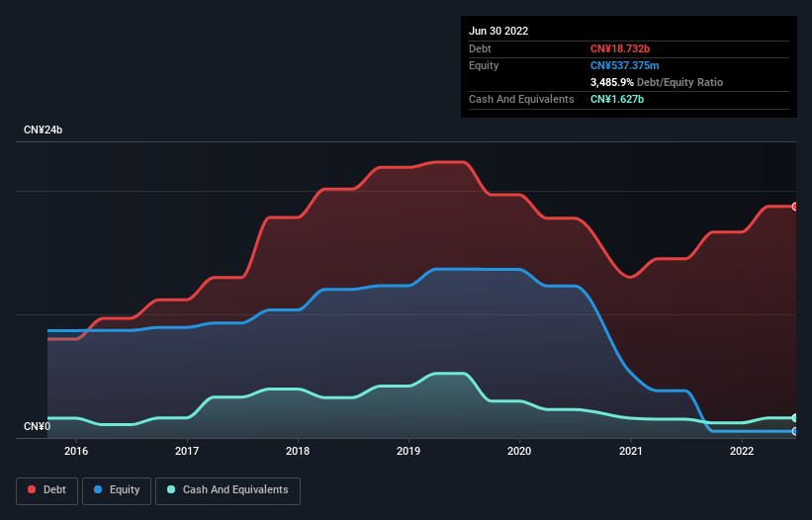
Task: Click the 2018 x-axis label
Action: tap(298, 451)
